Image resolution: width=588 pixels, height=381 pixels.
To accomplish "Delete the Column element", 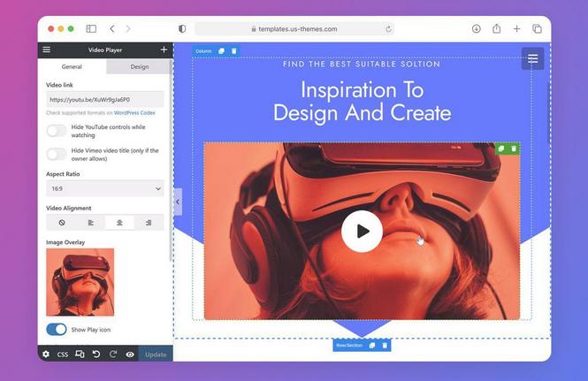I will [234, 51].
